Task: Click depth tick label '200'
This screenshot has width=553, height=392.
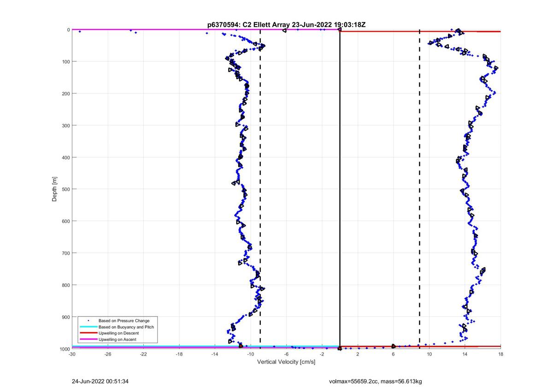Action: pyautogui.click(x=66, y=94)
